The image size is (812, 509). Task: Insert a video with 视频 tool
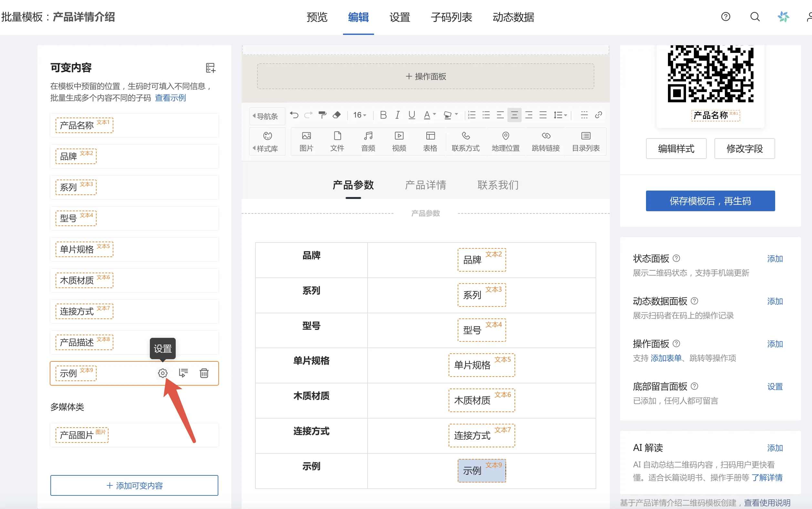pos(399,141)
